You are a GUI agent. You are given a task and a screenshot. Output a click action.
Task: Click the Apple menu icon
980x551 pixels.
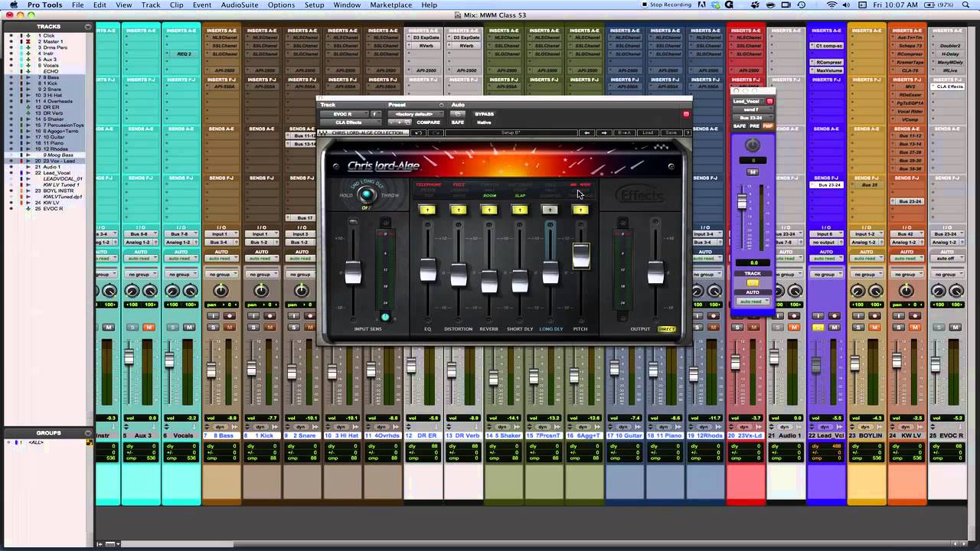[13, 5]
